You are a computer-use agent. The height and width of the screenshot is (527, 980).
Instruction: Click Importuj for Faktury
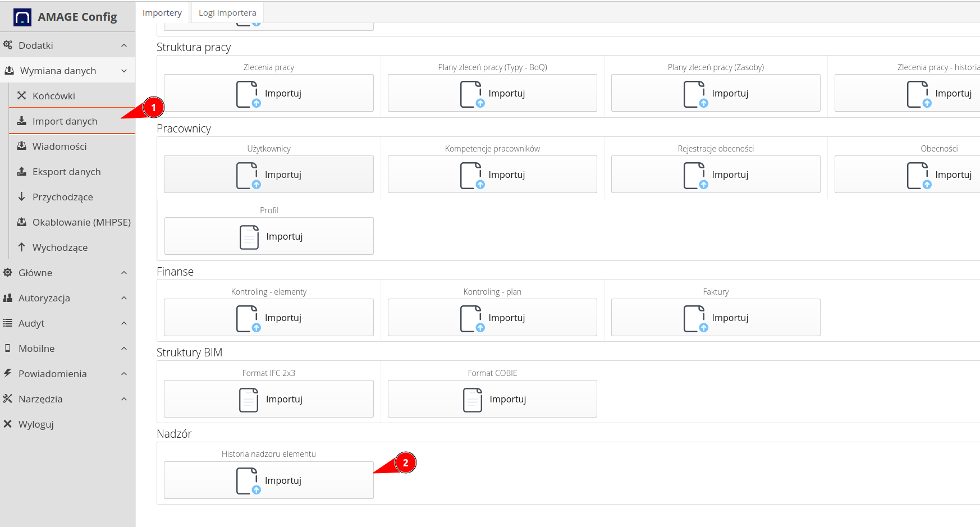coord(715,317)
